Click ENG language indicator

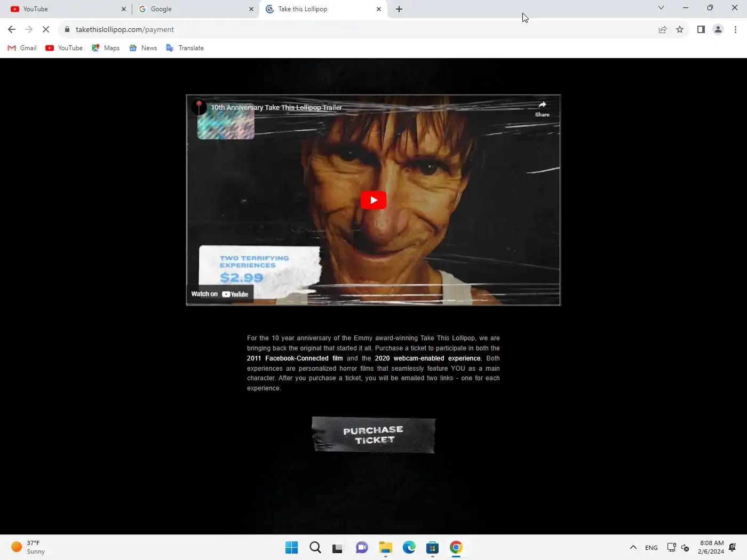pos(651,548)
